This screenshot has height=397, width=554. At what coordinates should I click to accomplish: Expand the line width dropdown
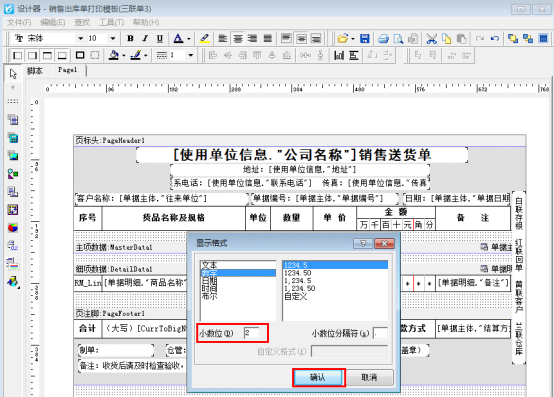191,55
